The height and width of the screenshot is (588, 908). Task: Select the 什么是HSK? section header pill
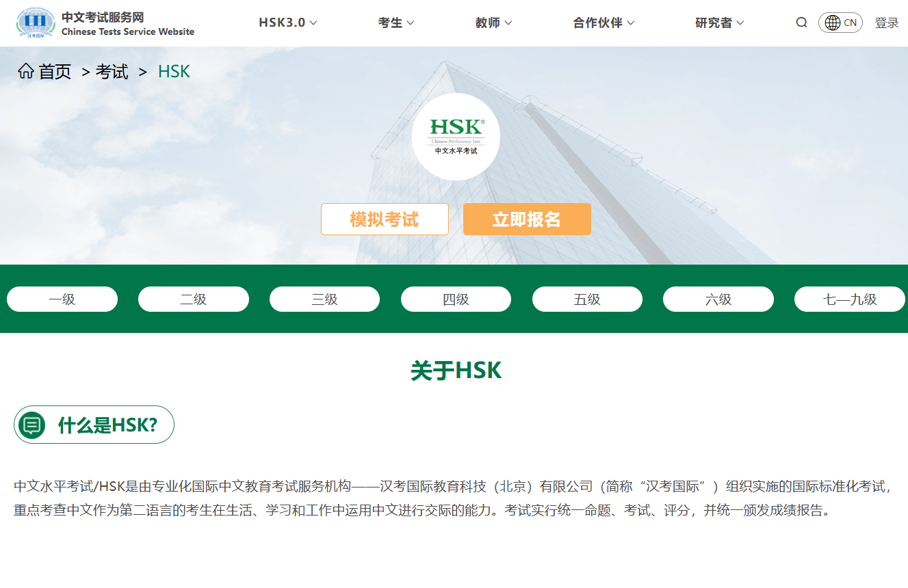tap(94, 424)
